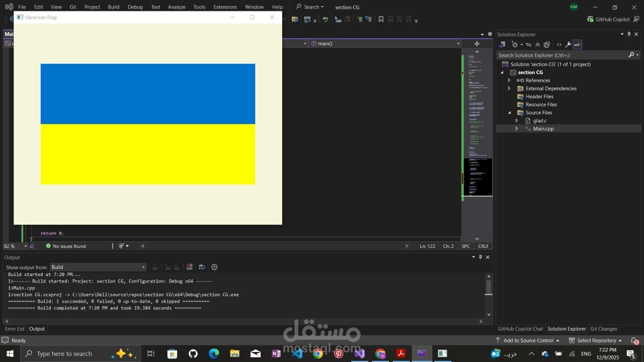Image resolution: width=644 pixels, height=362 pixels.
Task: Click the bookmark toggle icon in the toolbar
Action: pos(381,19)
